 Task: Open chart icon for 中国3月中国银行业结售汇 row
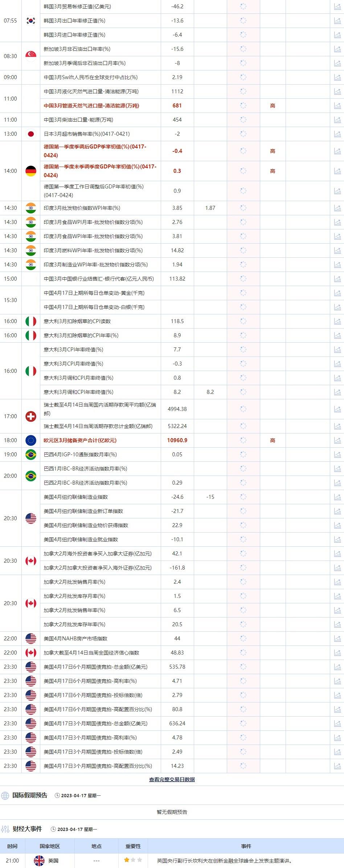pyautogui.click(x=337, y=279)
